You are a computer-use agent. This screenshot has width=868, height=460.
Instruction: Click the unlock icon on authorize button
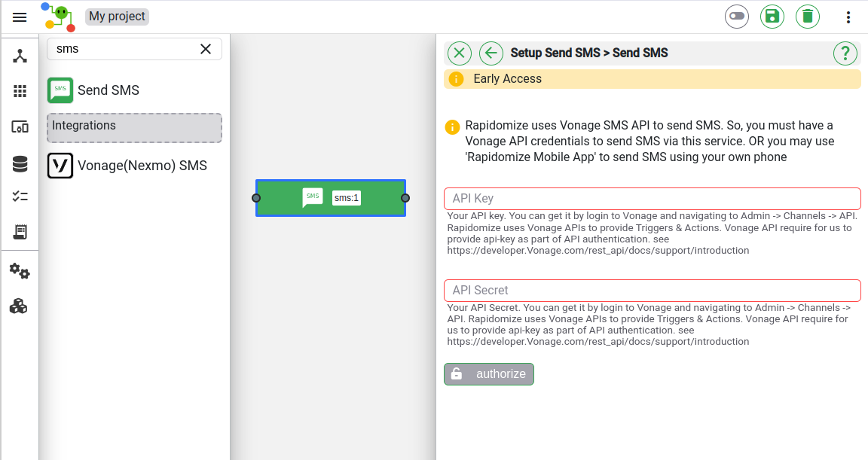pos(456,373)
